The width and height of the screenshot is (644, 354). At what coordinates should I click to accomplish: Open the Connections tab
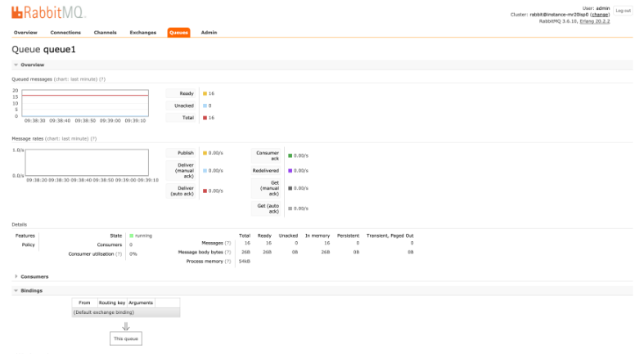click(65, 33)
